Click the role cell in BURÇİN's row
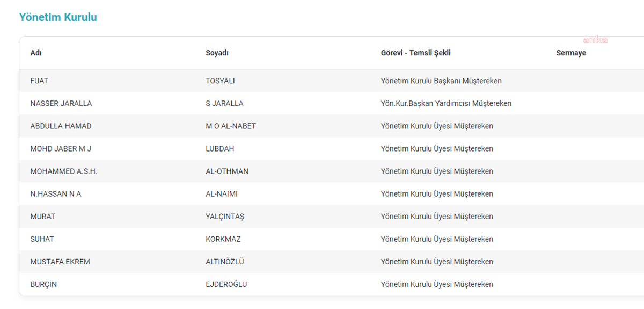The height and width of the screenshot is (309, 644). pyautogui.click(x=437, y=284)
